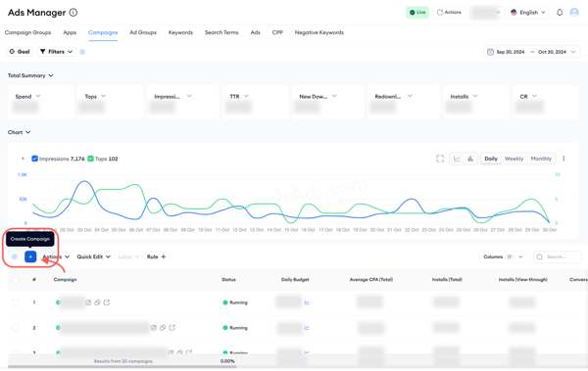Switch chart to line graph view
Image resolution: width=588 pixels, height=371 pixels.
[x=457, y=159]
